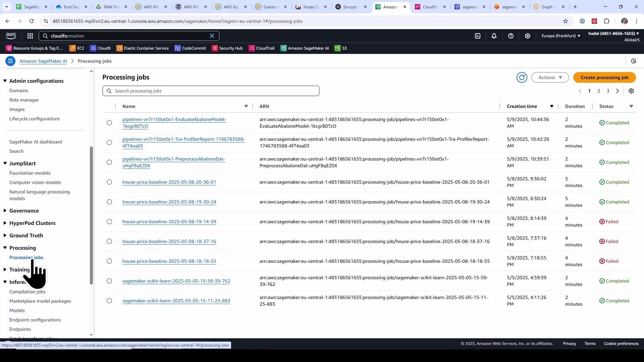Viewport: 644px width, 362px height.
Task: Go to next page of jobs
Action: point(618,91)
